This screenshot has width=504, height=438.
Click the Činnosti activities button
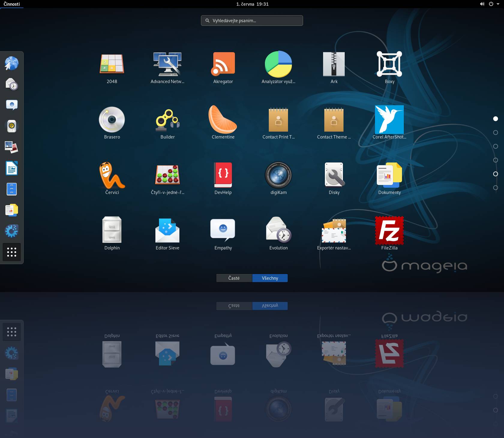pyautogui.click(x=12, y=4)
